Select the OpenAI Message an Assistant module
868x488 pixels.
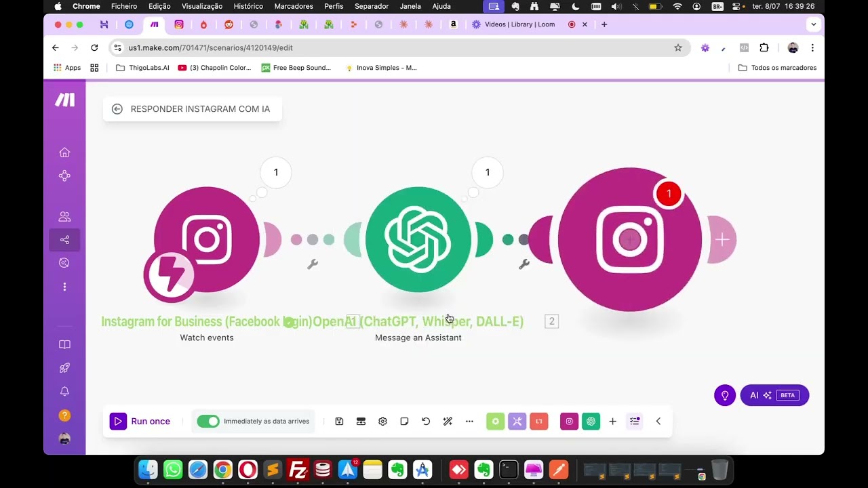(x=418, y=239)
